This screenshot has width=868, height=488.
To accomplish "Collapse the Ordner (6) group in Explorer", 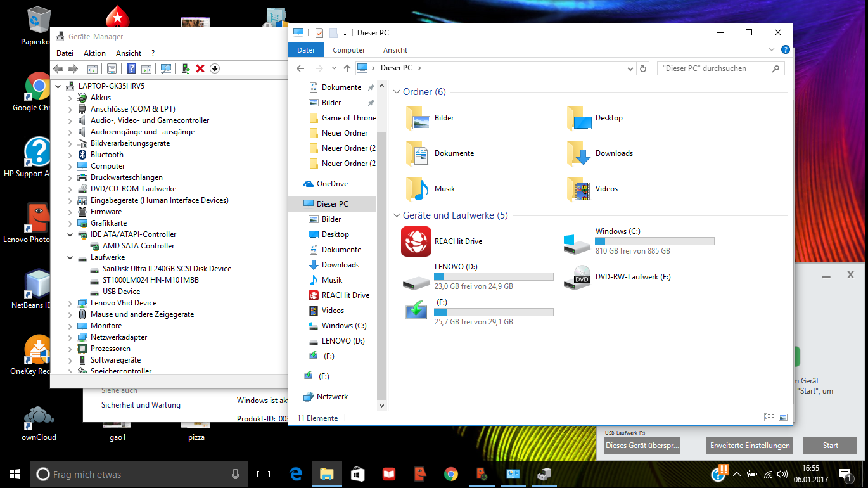I will click(397, 92).
